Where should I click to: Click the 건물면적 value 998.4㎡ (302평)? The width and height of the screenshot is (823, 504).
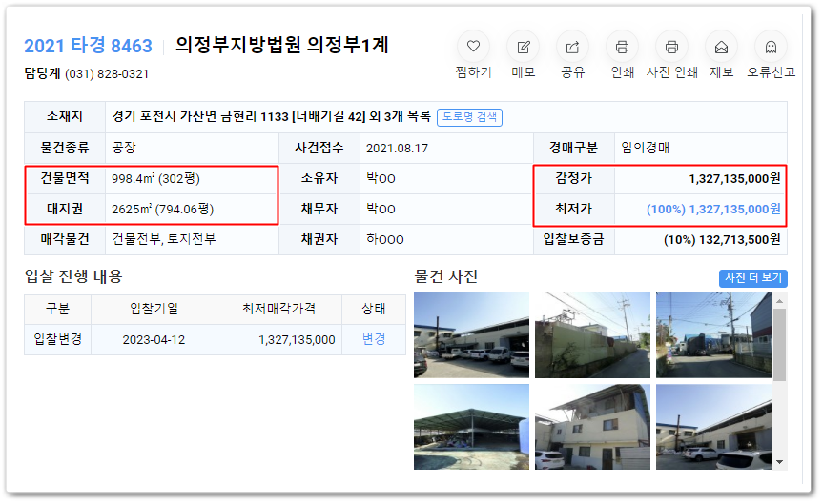pyautogui.click(x=155, y=179)
